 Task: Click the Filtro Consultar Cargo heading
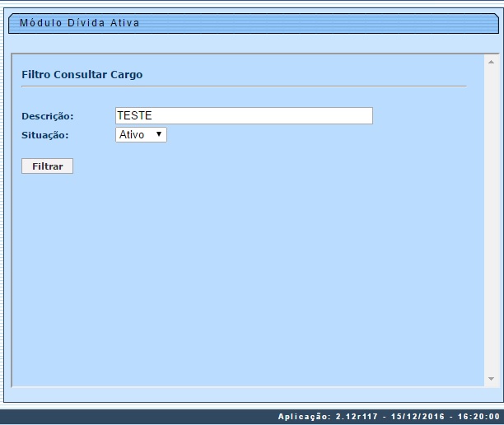click(82, 74)
